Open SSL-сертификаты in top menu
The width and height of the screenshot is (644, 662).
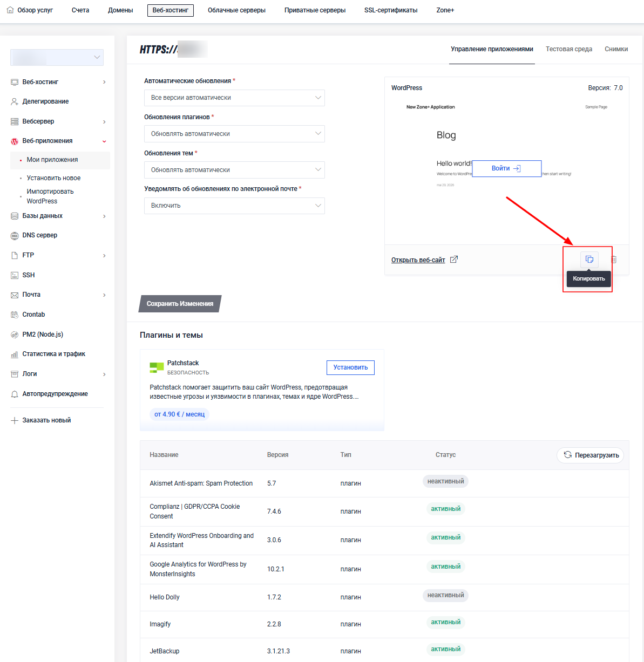pos(391,10)
